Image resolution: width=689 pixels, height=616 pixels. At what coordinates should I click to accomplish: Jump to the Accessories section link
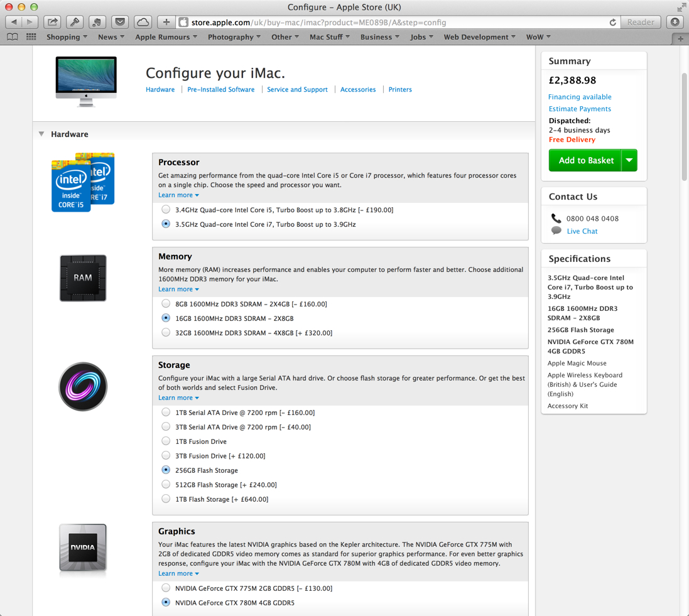[x=358, y=89]
